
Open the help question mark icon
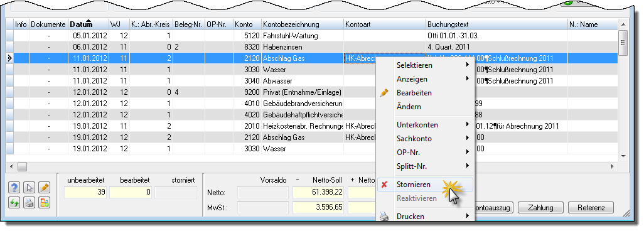pyautogui.click(x=14, y=188)
